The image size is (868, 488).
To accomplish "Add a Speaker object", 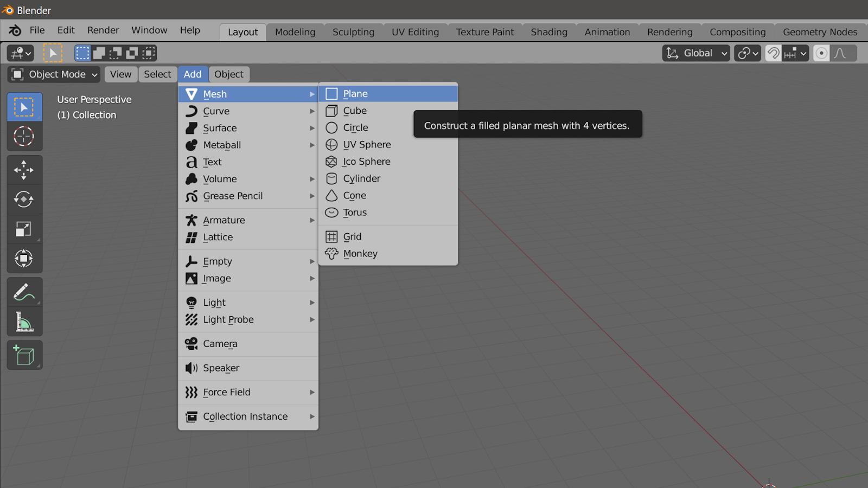I will [248, 368].
